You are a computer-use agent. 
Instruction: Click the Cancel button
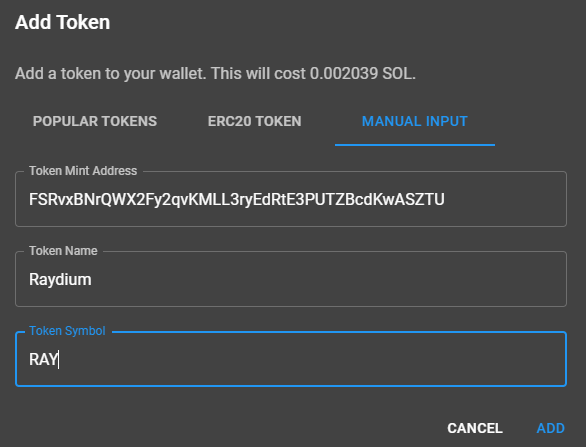pyautogui.click(x=475, y=428)
